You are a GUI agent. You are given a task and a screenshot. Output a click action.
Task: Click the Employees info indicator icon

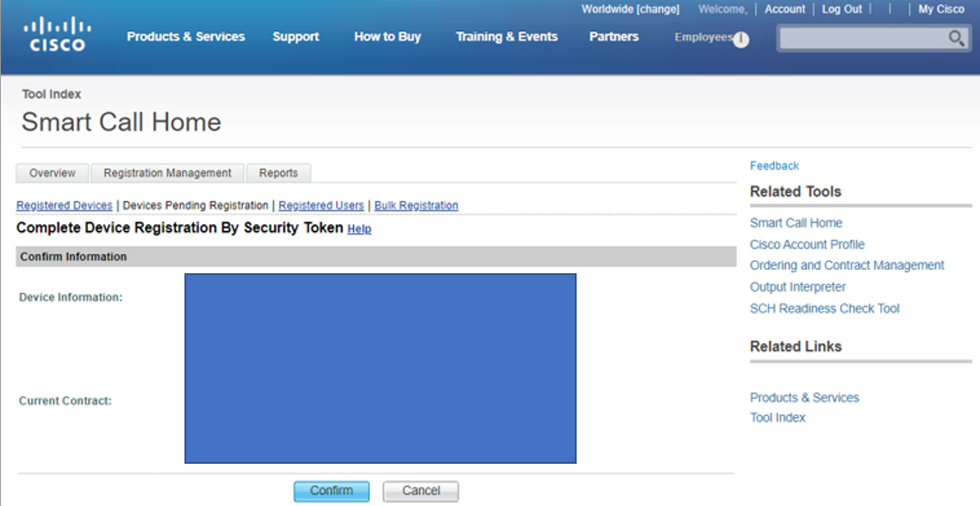click(740, 40)
